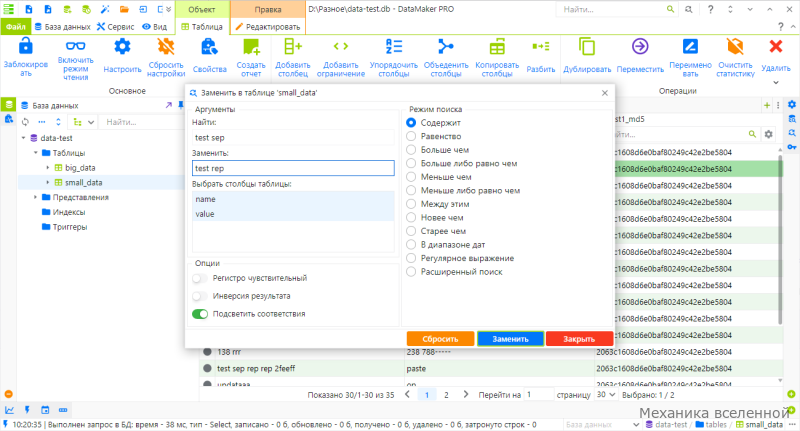Disable Подсветить соответствия switch

pos(200,314)
